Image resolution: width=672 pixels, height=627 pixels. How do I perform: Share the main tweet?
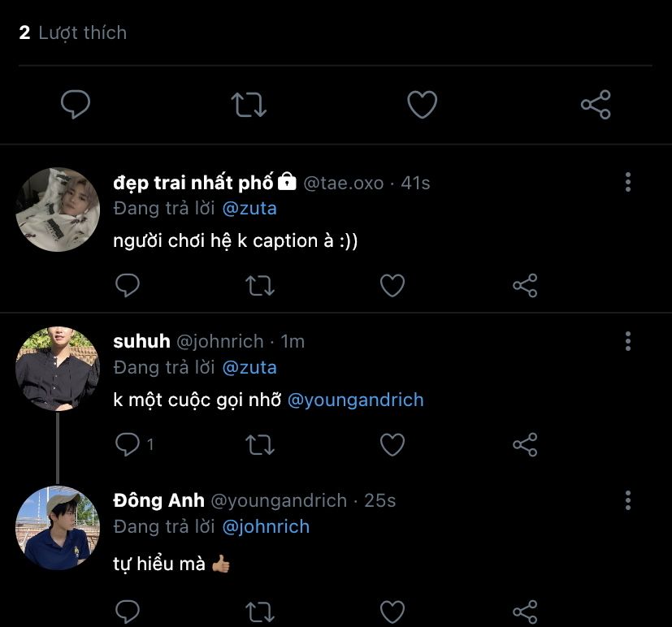596,105
